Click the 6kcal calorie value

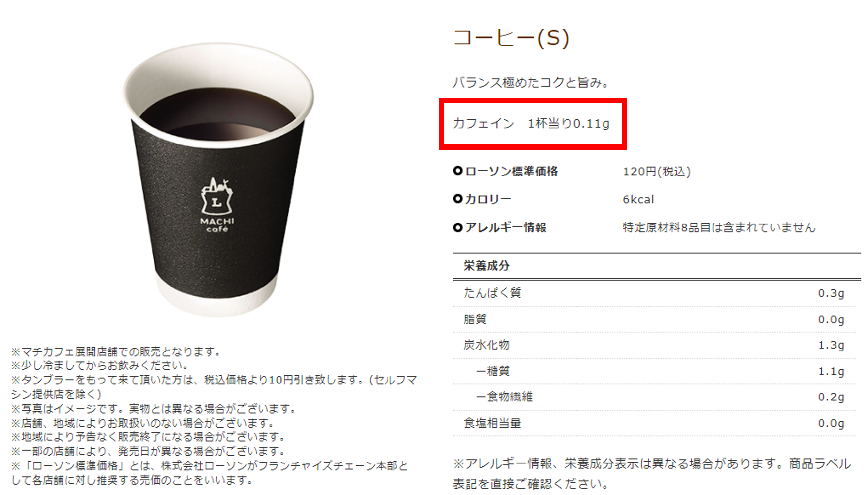point(638,199)
